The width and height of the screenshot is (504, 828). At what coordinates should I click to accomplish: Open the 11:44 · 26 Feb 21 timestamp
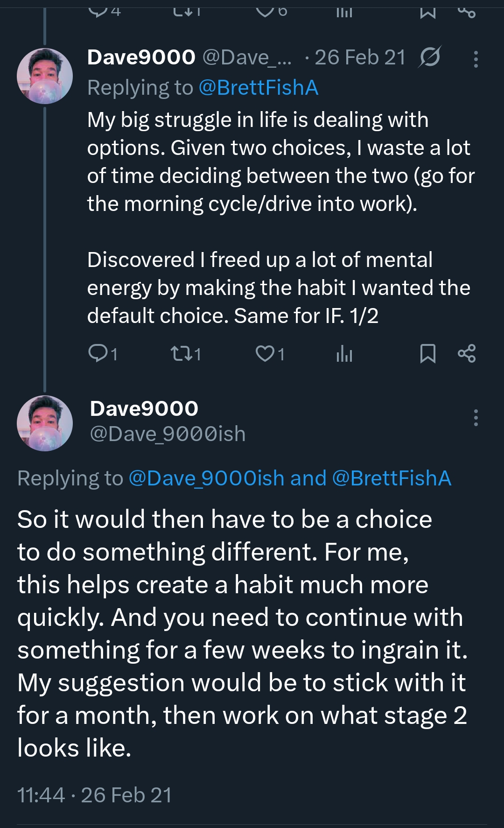tap(94, 795)
